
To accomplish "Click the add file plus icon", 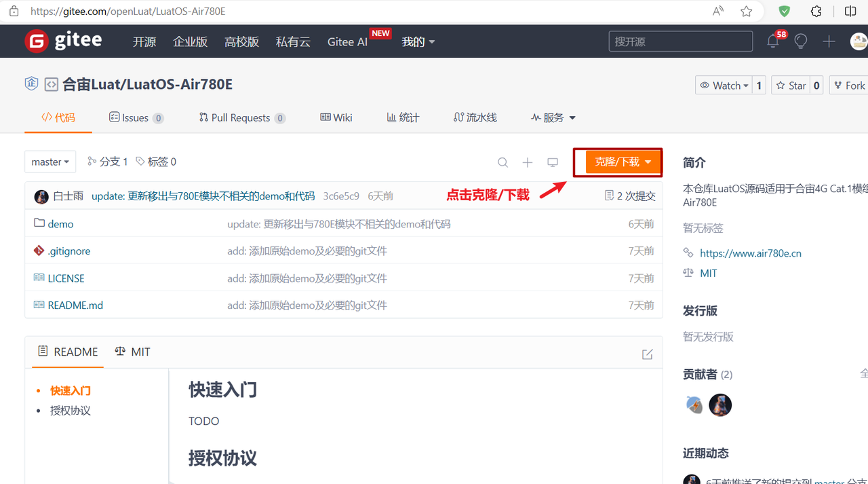I will [528, 162].
